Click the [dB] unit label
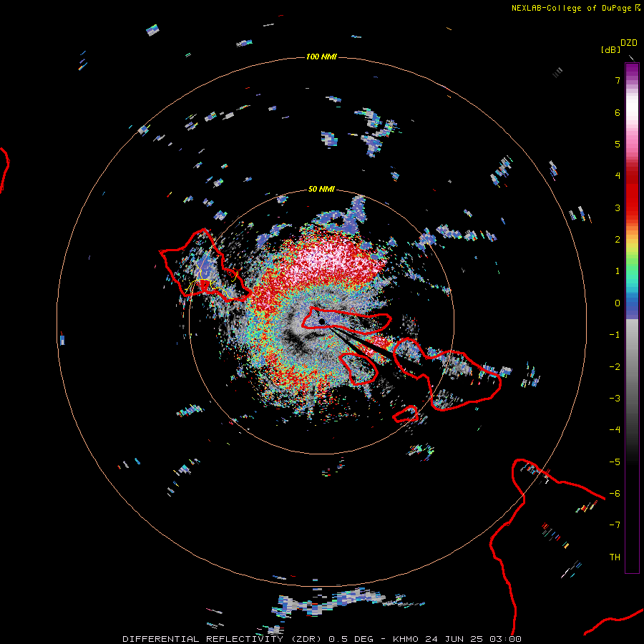The width and height of the screenshot is (644, 644). (610, 49)
